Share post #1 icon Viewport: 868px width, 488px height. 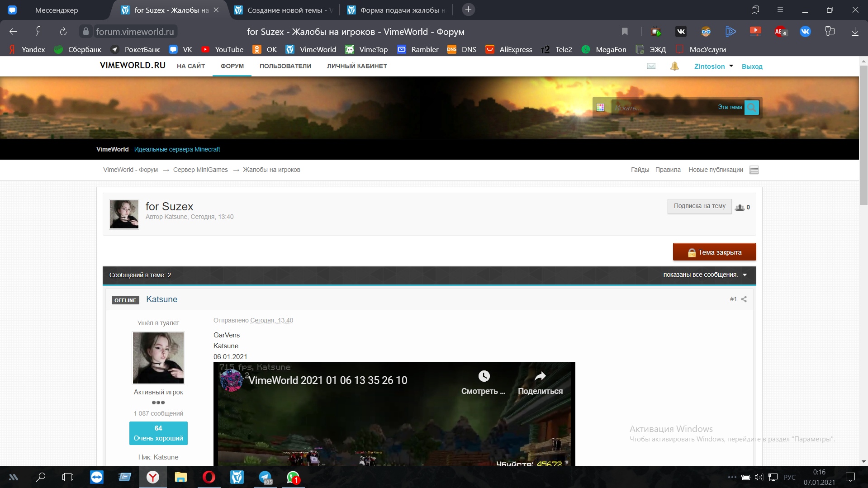tap(744, 299)
